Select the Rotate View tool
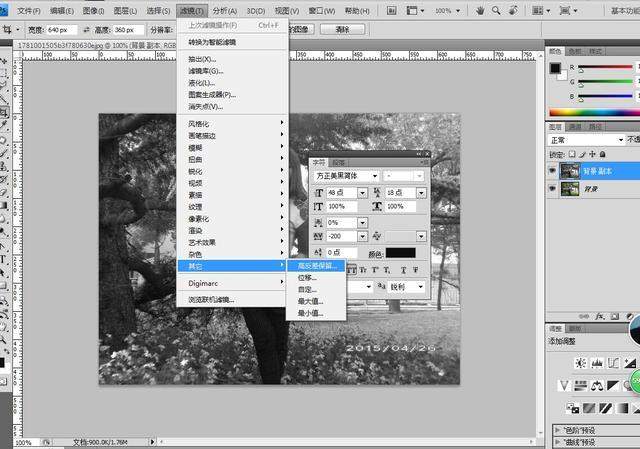This screenshot has width=640, height=449. (513, 11)
